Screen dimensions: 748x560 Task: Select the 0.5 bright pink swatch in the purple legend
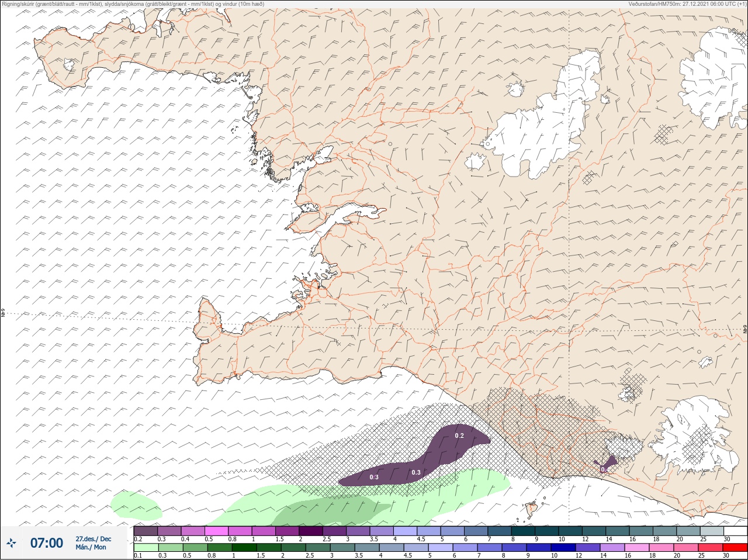point(216,531)
